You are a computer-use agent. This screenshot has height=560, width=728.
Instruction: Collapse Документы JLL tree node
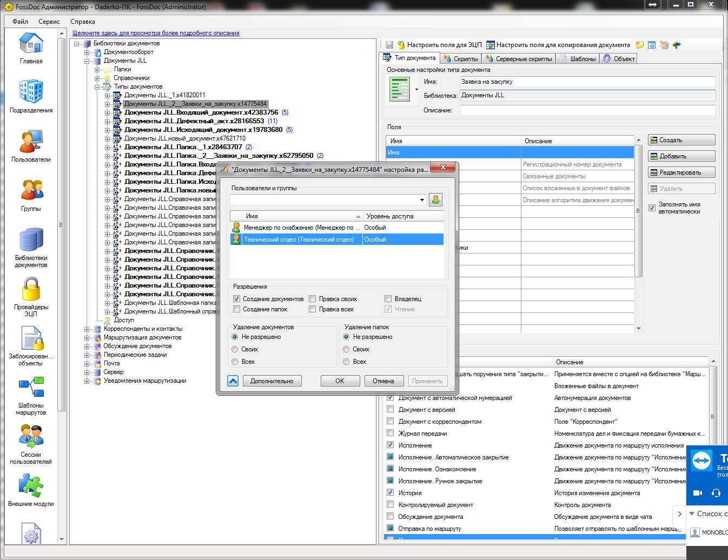coord(87,61)
